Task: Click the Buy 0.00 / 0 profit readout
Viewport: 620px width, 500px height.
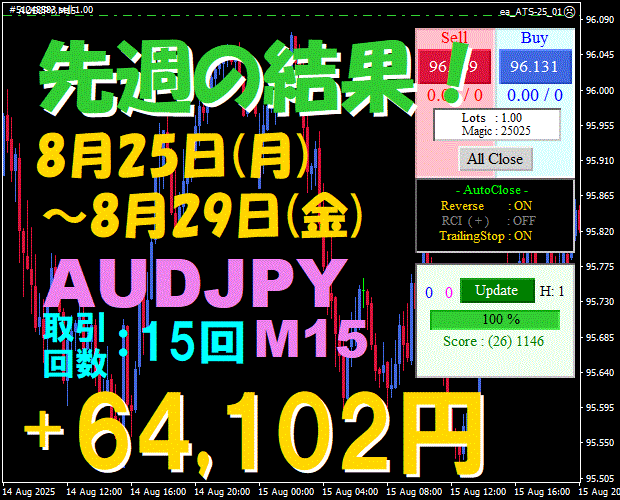Action: click(534, 93)
